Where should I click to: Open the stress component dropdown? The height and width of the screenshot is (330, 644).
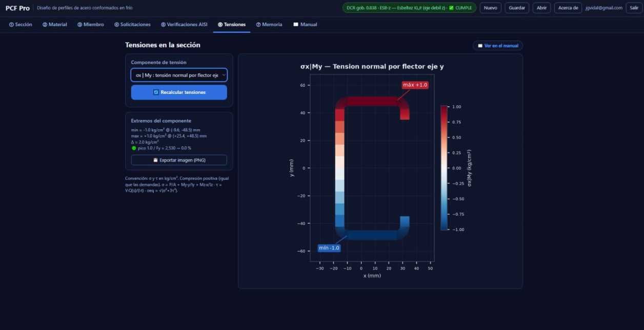click(x=179, y=75)
